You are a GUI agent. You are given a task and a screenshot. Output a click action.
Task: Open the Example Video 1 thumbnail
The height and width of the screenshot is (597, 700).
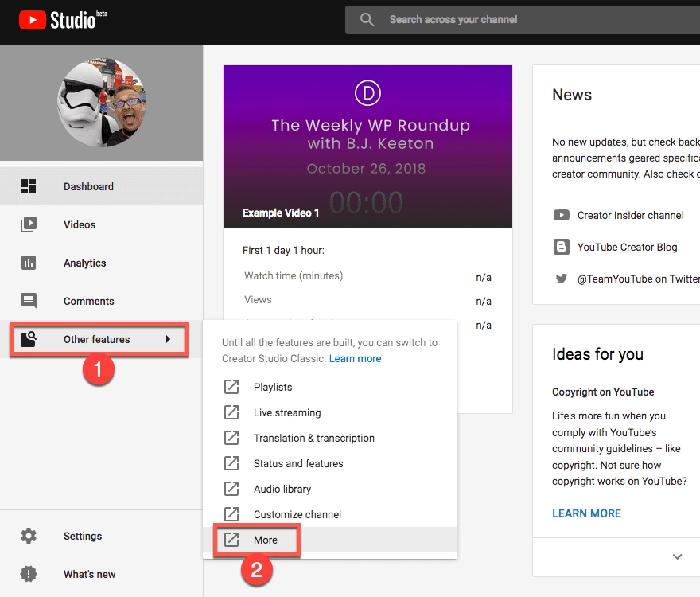point(367,146)
